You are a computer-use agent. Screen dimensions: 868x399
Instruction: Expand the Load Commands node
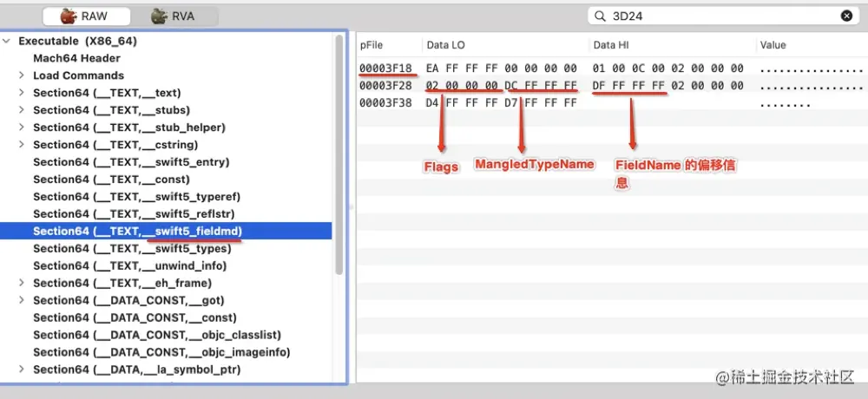click(x=21, y=75)
